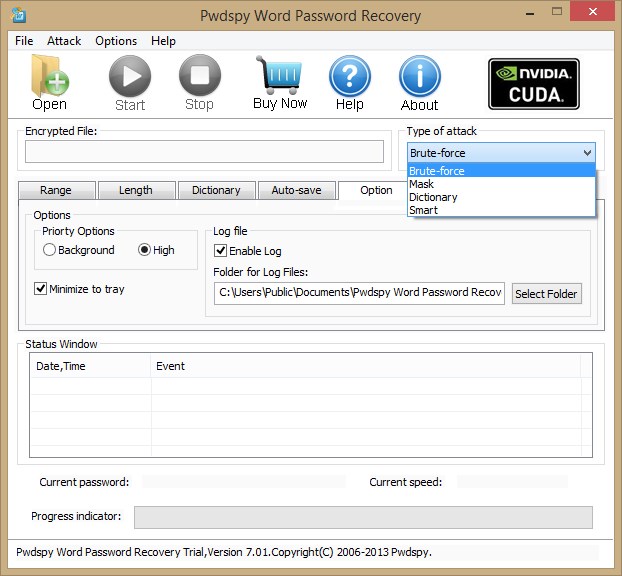Click the Open folder icon
Screen dimensions: 622x576
50,75
